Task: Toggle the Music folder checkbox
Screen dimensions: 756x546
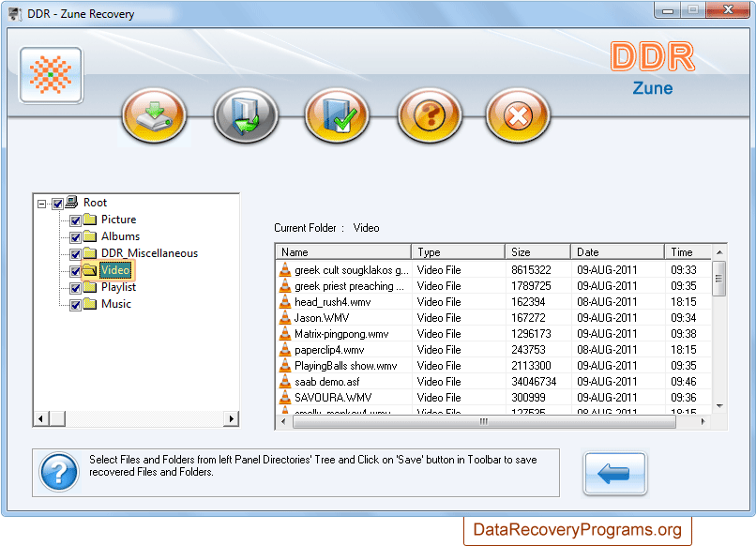Action: pos(75,305)
